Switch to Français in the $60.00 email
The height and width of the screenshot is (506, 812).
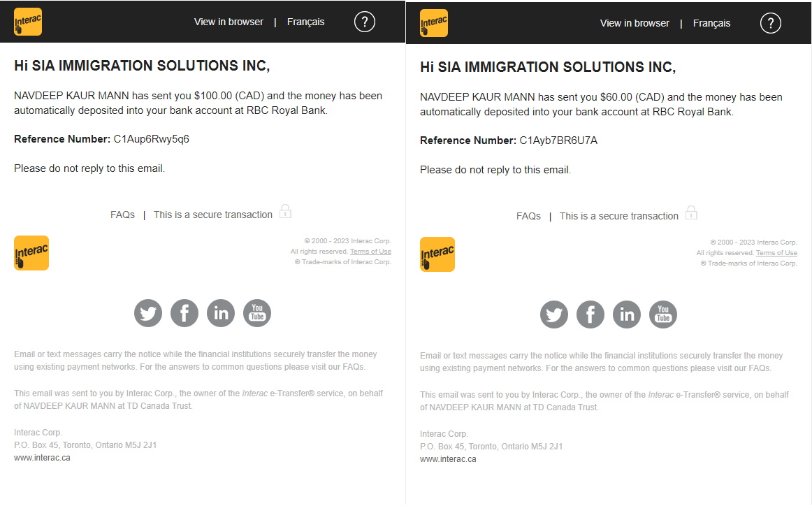click(x=711, y=23)
